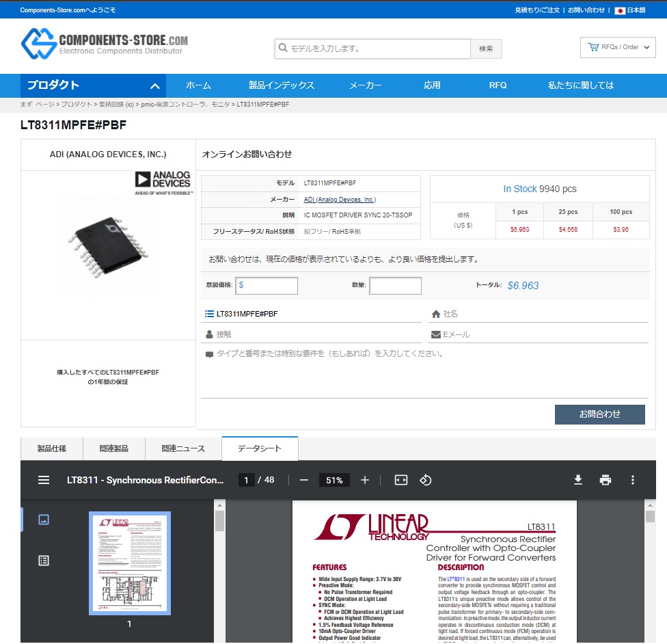
Task: Switch to the 製品仕様 tab
Action: coord(52,448)
